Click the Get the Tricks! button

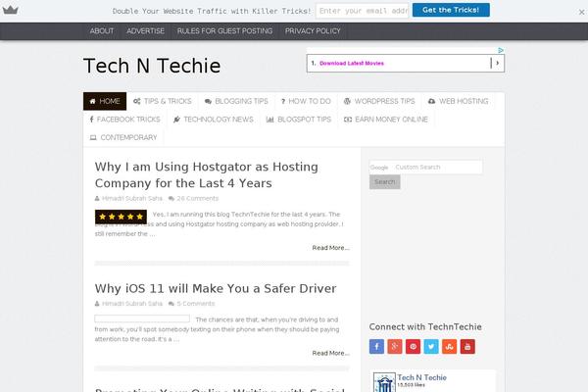point(451,10)
